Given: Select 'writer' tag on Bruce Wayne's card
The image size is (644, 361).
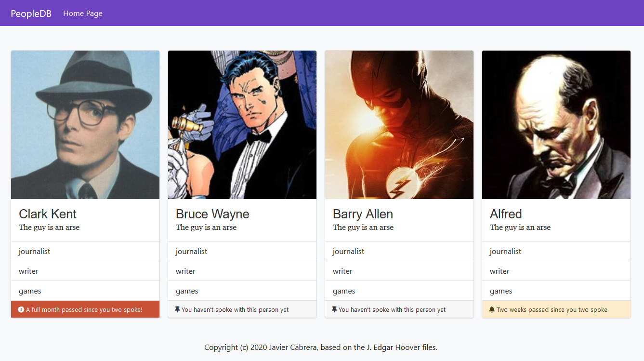Looking at the screenshot, I should [185, 271].
